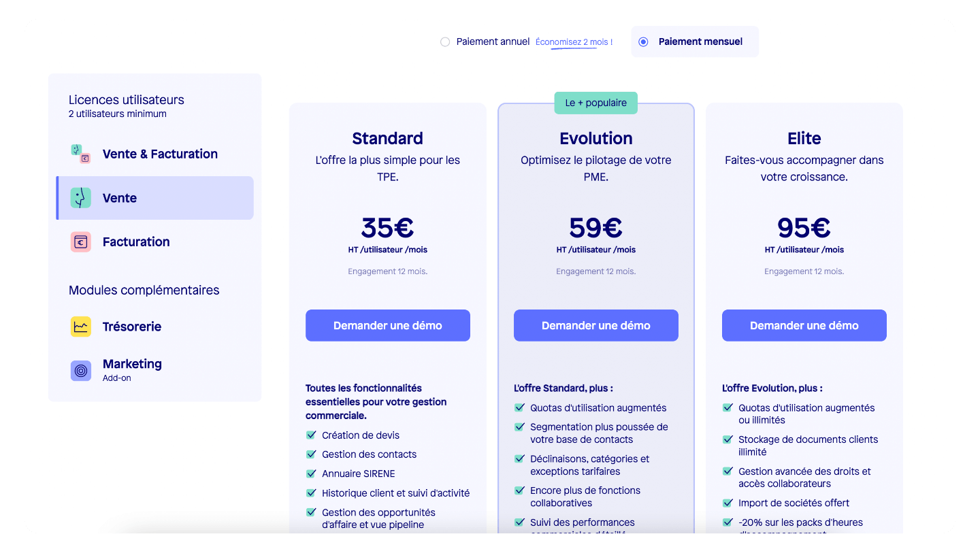980x551 pixels.
Task: Switch to the Facturation licence tab
Action: click(x=136, y=241)
